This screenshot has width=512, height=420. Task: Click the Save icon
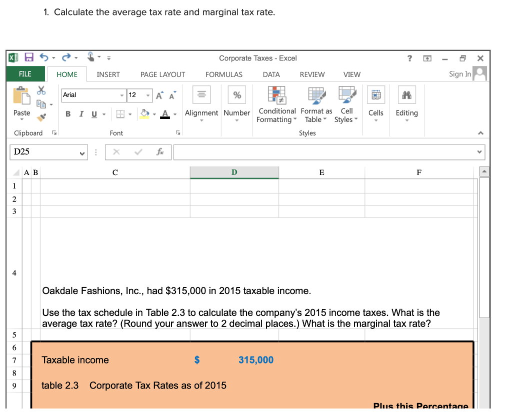(28, 58)
